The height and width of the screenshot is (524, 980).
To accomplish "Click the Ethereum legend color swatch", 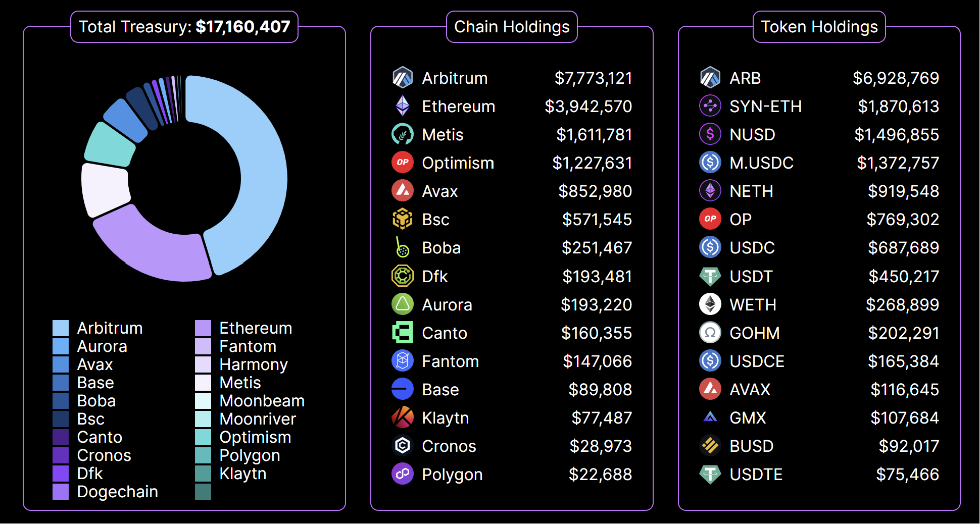I will tap(203, 328).
